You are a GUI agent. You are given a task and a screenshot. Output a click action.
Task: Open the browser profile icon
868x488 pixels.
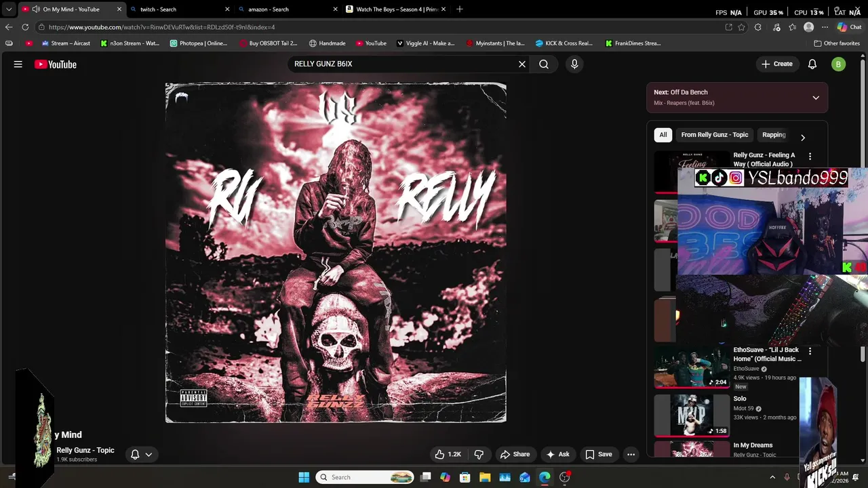pyautogui.click(x=808, y=27)
